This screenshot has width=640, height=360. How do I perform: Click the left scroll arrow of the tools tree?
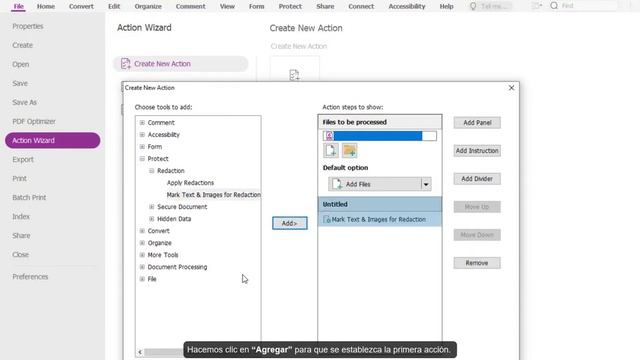(x=140, y=352)
